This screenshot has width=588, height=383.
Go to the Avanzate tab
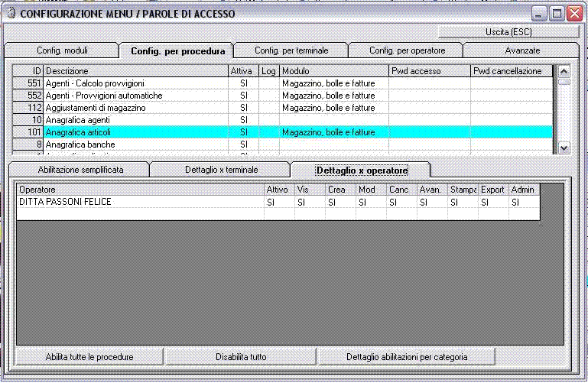(x=522, y=50)
